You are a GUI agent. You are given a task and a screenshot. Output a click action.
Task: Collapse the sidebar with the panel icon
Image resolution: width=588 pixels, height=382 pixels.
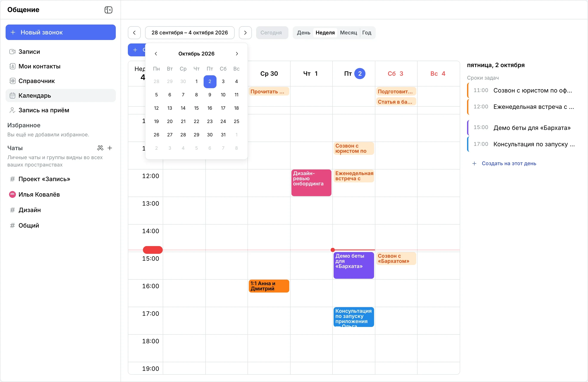108,10
